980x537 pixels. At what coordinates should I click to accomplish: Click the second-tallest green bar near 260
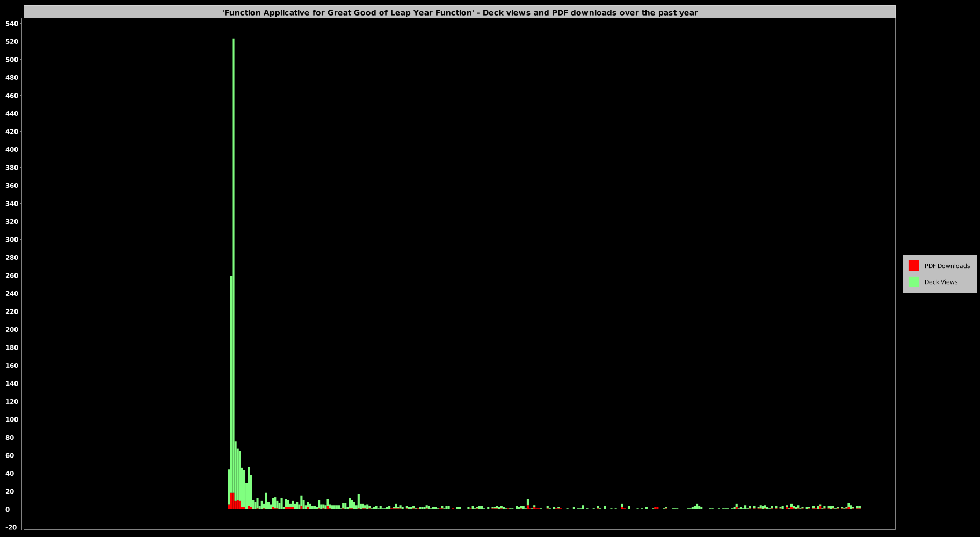(x=231, y=384)
